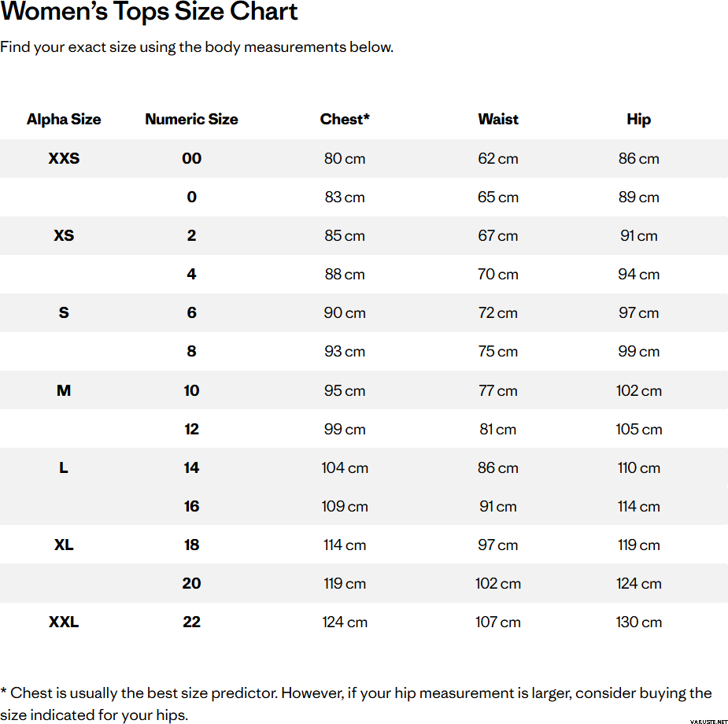Select the Chest* column header
The width and height of the screenshot is (728, 724).
click(x=345, y=120)
